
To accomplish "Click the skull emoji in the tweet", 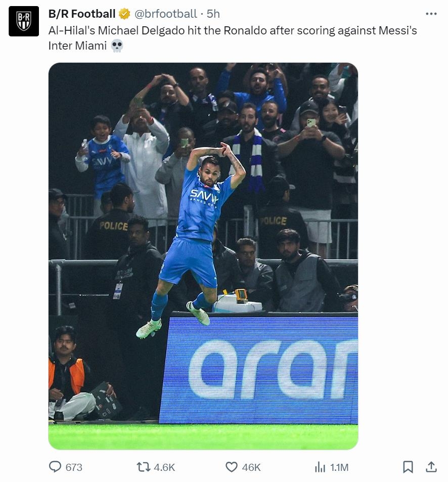I will [x=117, y=46].
